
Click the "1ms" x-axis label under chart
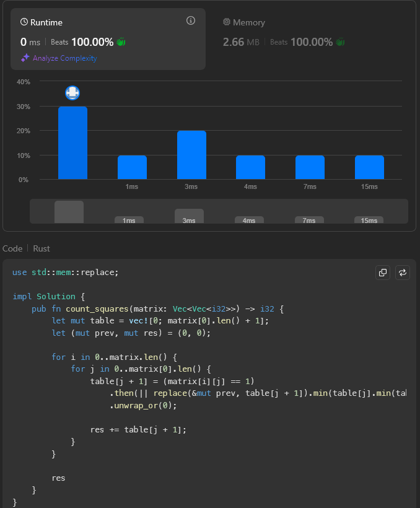(x=132, y=186)
